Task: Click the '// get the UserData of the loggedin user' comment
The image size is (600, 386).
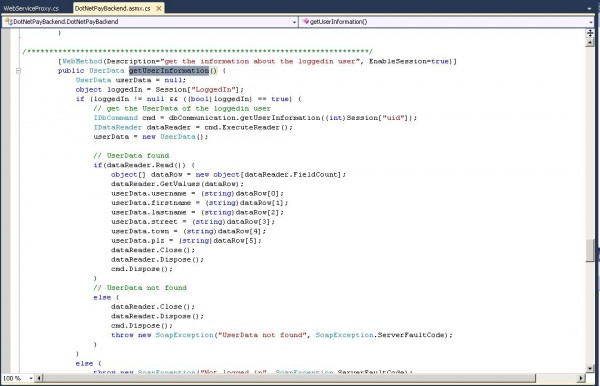Action: pos(182,109)
